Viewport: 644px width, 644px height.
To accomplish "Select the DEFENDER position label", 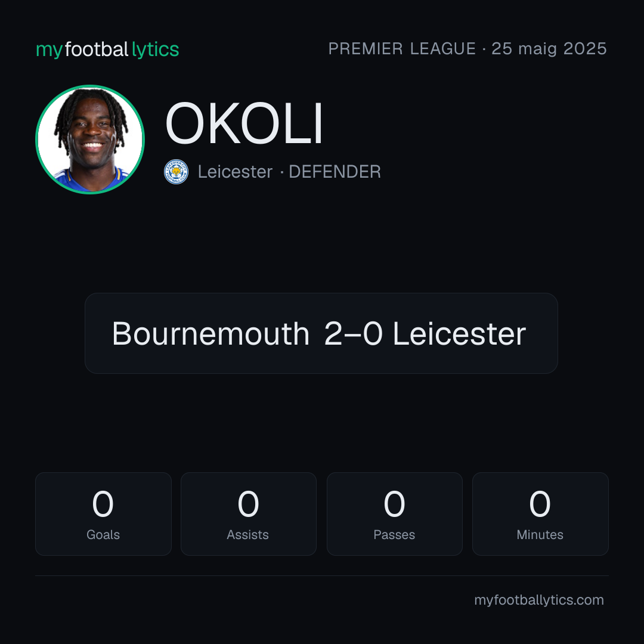I will [x=335, y=172].
